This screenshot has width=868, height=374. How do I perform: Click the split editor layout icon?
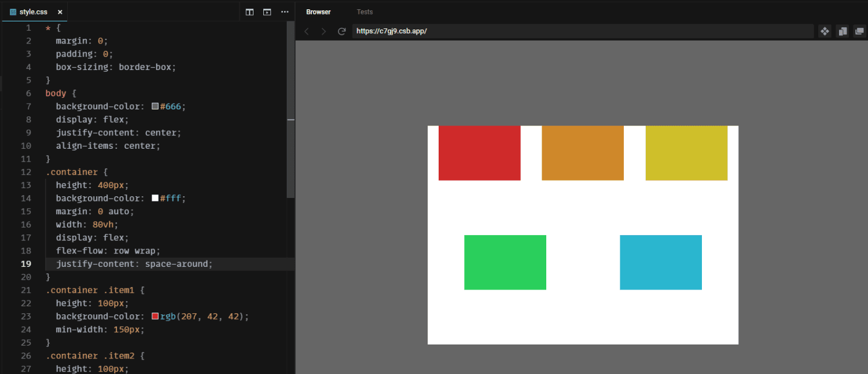point(249,12)
